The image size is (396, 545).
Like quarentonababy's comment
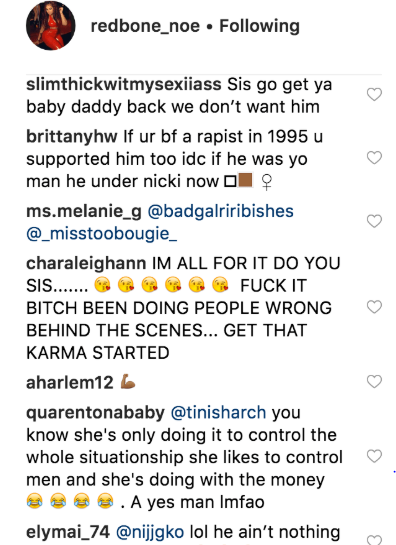pyautogui.click(x=374, y=456)
